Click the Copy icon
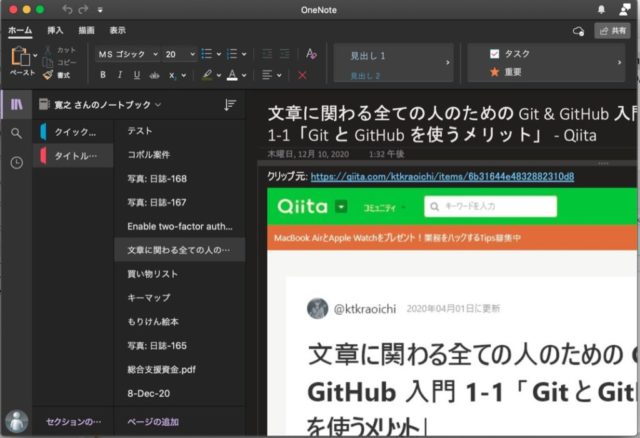640x438 pixels. (x=48, y=62)
